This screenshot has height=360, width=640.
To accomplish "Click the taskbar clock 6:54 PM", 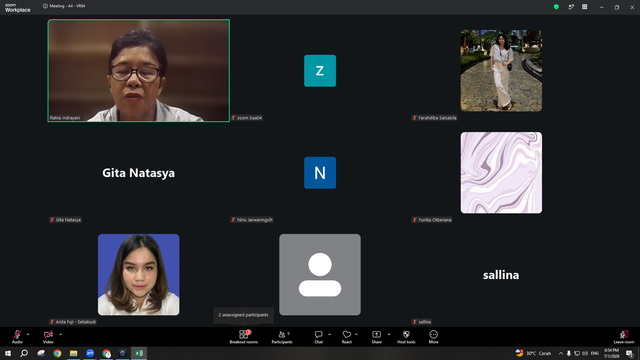I will point(611,353).
